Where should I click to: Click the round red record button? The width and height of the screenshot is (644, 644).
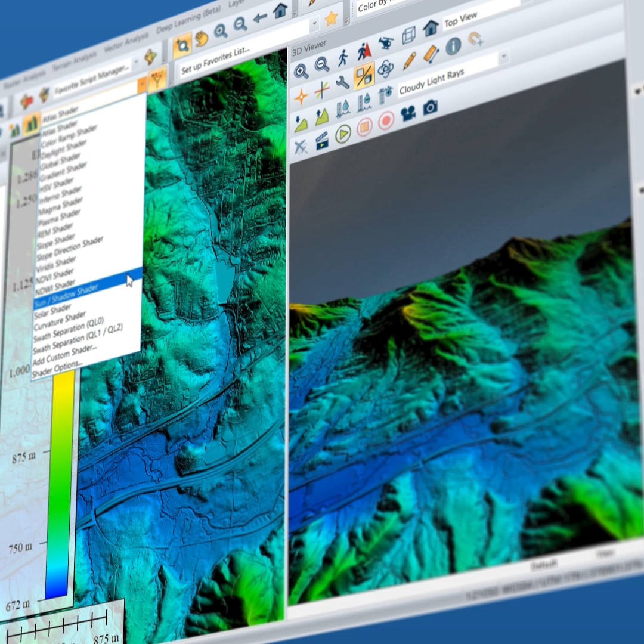[386, 120]
